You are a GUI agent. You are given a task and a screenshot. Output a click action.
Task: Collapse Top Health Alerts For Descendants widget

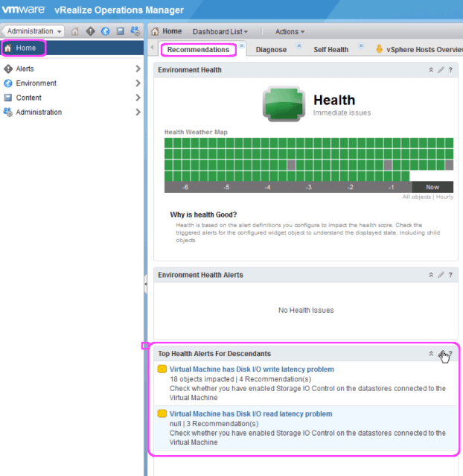[x=430, y=354]
